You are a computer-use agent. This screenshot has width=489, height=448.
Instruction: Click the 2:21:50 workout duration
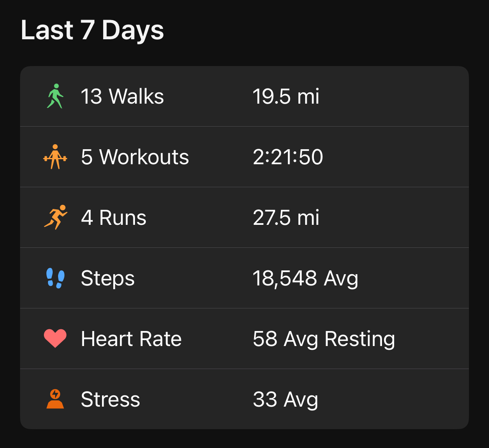[288, 157]
